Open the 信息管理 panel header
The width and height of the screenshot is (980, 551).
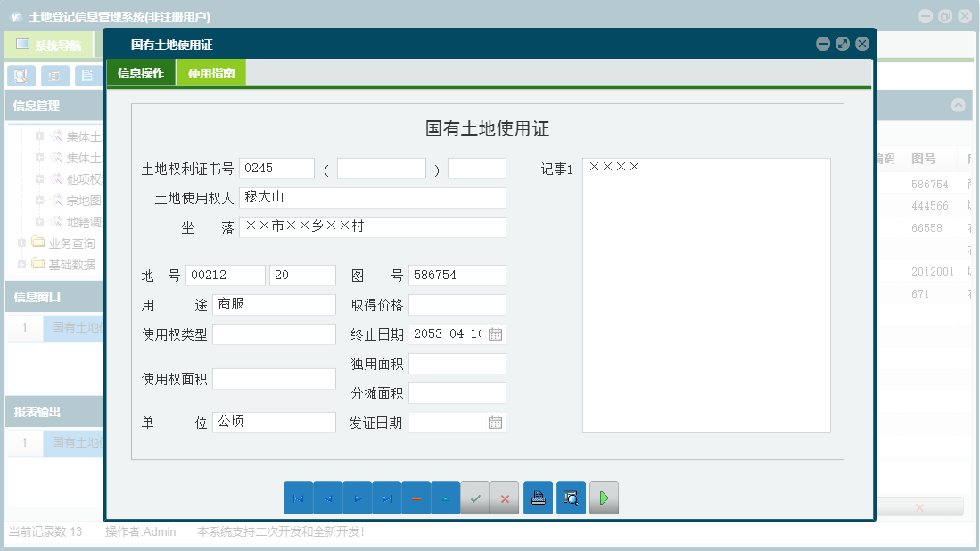[x=54, y=105]
